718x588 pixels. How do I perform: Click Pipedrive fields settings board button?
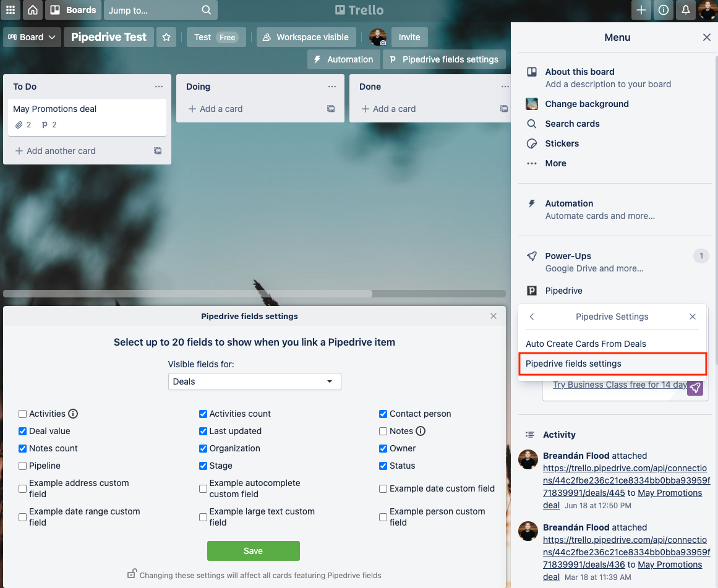(444, 59)
